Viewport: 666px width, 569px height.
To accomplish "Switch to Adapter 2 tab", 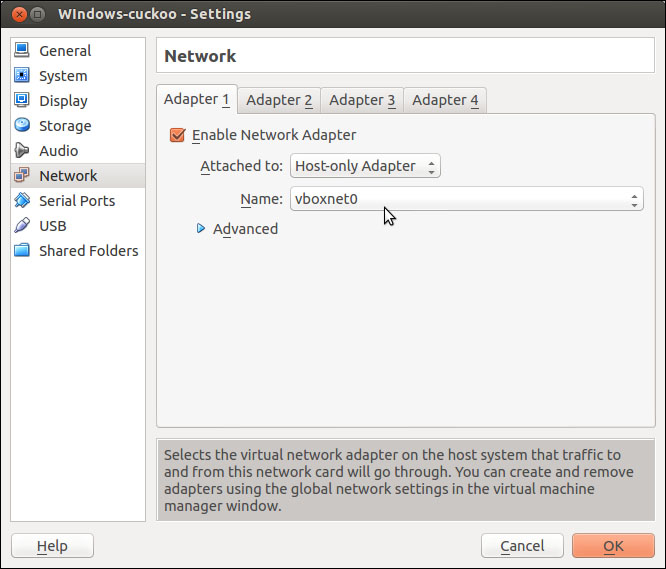I will (x=279, y=100).
